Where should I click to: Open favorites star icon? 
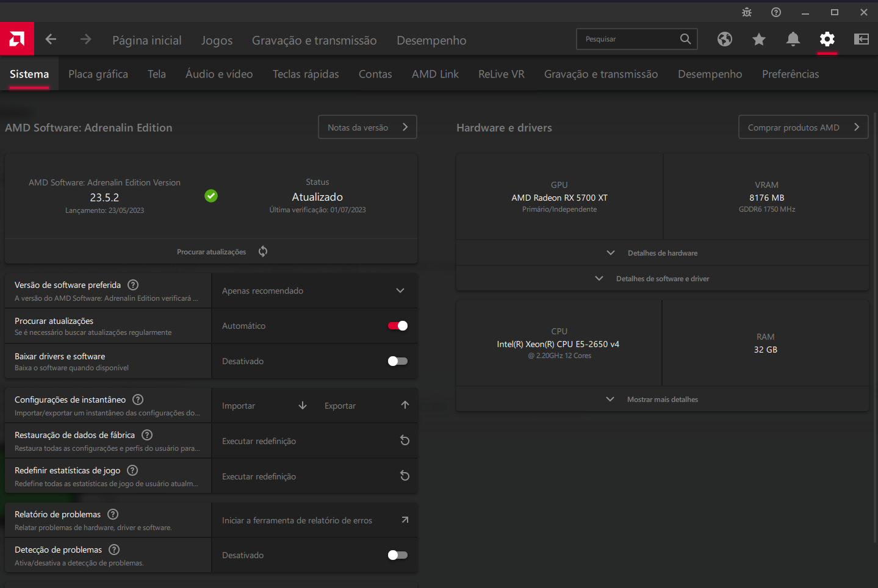coord(759,39)
